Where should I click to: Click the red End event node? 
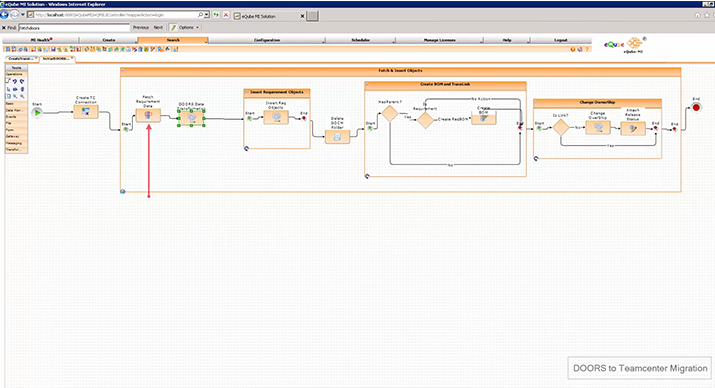point(696,108)
